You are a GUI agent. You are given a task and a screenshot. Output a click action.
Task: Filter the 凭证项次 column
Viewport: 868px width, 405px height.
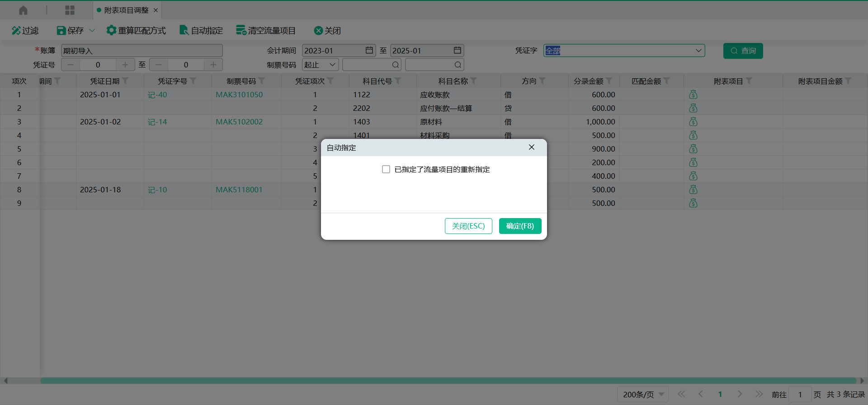click(x=330, y=81)
